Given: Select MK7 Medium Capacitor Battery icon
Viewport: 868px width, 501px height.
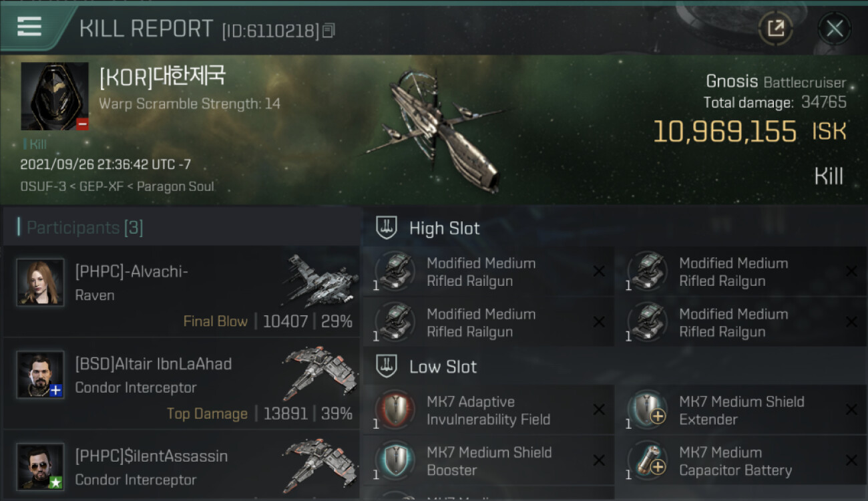Looking at the screenshot, I should (x=648, y=461).
